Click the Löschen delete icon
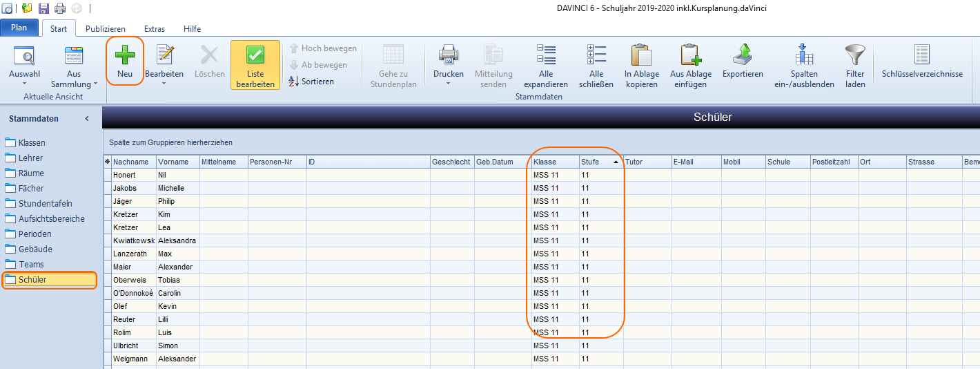980x369 pixels. (209, 55)
